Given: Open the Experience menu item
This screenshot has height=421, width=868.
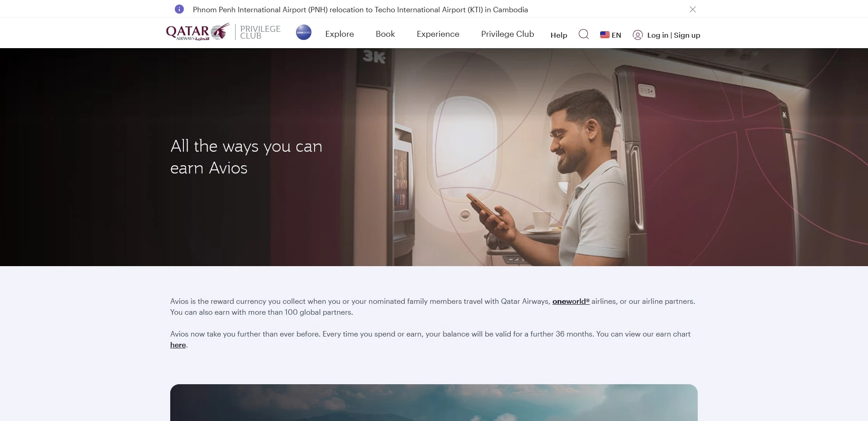Looking at the screenshot, I should click(437, 34).
